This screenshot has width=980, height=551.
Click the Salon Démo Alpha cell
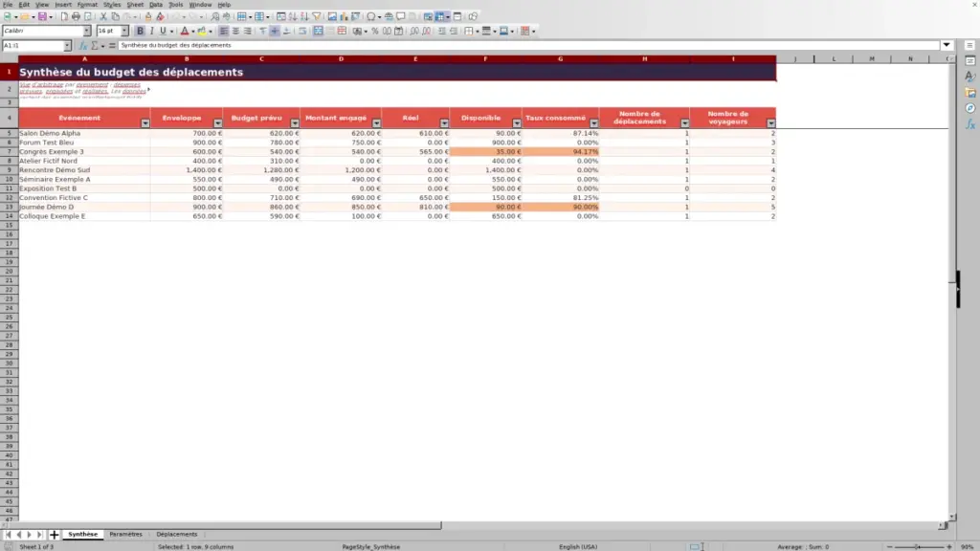[84, 133]
